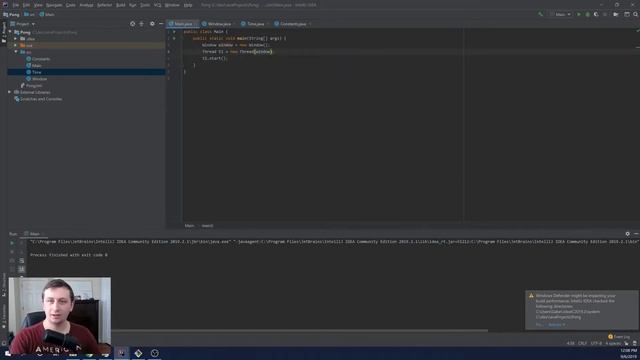
Task: Select Window class in project tree
Action: pos(39,79)
